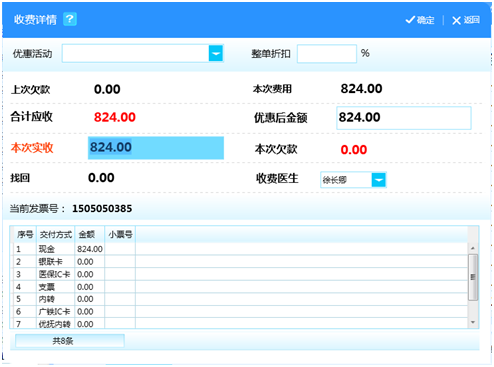The height and width of the screenshot is (367, 494).
Task: Select the 银联卡 payment row
Action: pos(240,262)
